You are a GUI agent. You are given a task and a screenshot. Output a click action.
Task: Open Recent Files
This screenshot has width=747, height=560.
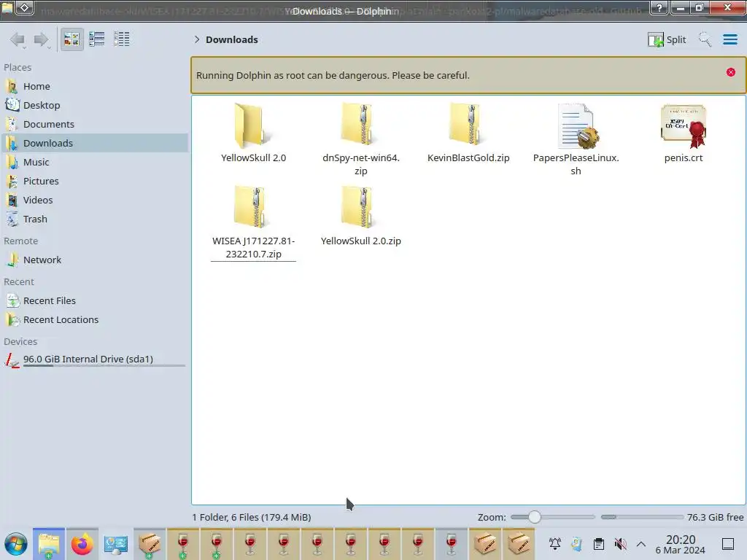click(94, 301)
